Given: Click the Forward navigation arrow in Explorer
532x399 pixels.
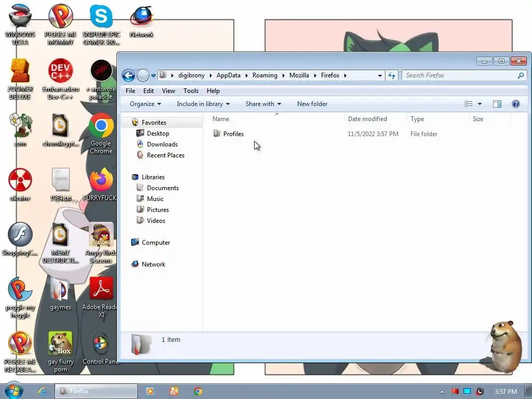Looking at the screenshot, I should pyautogui.click(x=143, y=75).
